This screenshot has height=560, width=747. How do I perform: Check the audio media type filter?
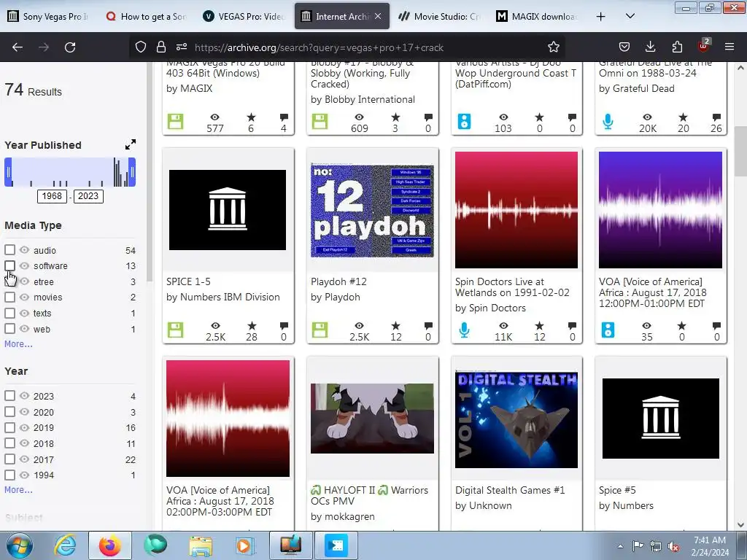click(x=9, y=249)
